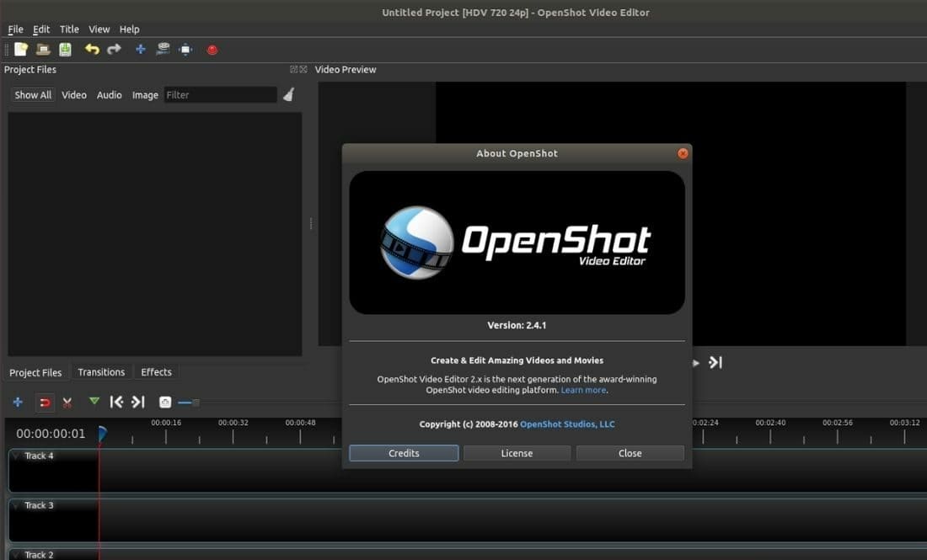Switch to the Effects tab
This screenshot has width=927, height=560.
[156, 372]
